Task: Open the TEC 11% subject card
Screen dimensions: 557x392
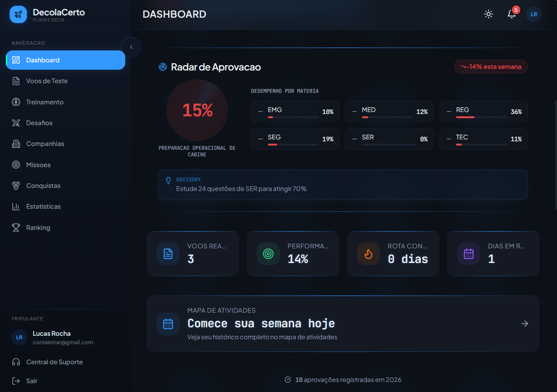Action: point(483,139)
